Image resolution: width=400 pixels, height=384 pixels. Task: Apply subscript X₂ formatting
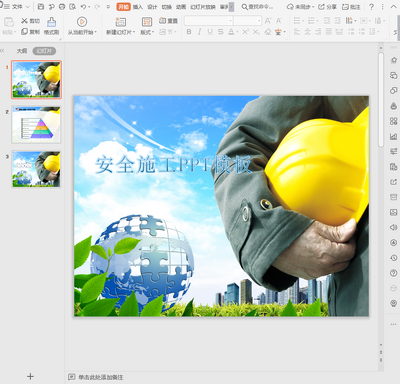pos(256,32)
